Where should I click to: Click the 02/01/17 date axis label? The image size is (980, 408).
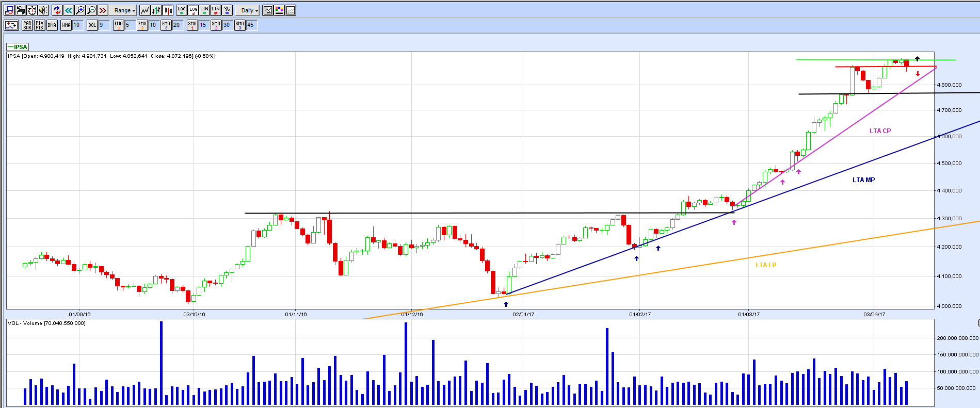click(523, 314)
